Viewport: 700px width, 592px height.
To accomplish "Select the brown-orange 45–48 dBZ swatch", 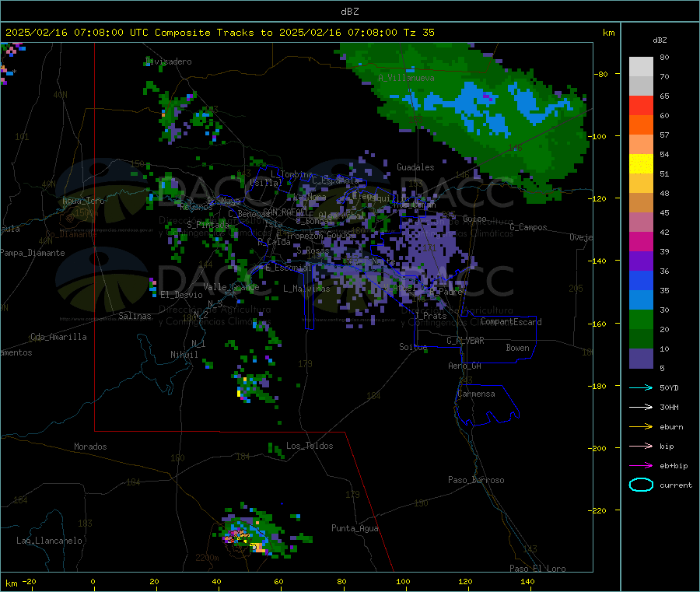I will coord(641,203).
